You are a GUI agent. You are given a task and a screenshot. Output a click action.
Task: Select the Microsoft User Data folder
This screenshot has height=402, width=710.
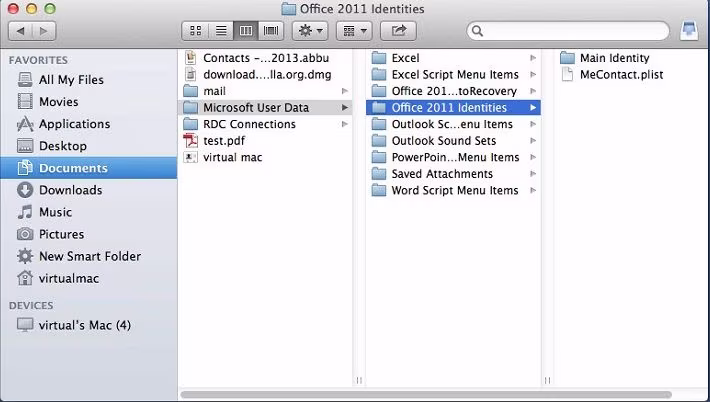click(x=266, y=108)
